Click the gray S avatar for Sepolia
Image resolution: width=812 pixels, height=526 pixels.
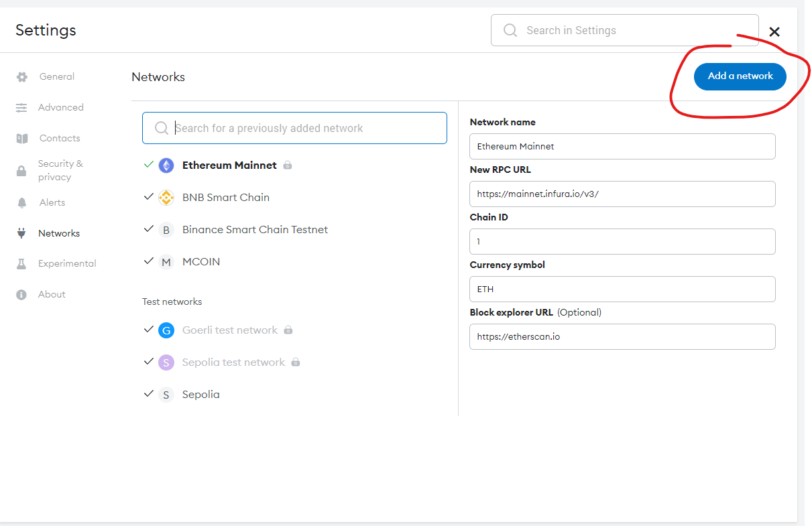coord(166,395)
